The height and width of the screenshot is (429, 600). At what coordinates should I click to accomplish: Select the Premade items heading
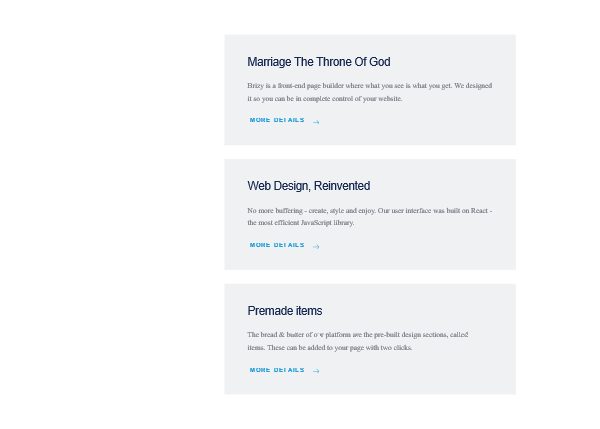click(284, 311)
